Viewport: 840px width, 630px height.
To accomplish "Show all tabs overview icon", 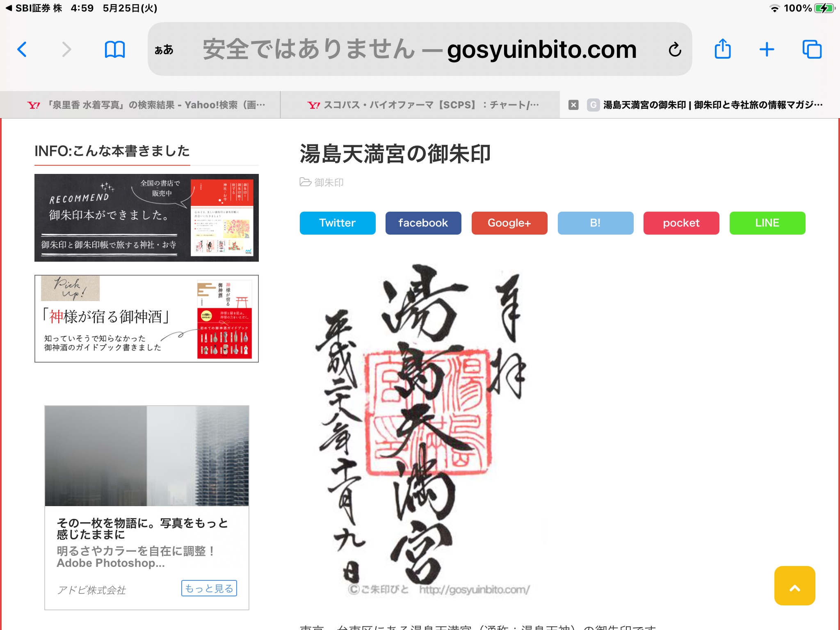I will (x=812, y=50).
